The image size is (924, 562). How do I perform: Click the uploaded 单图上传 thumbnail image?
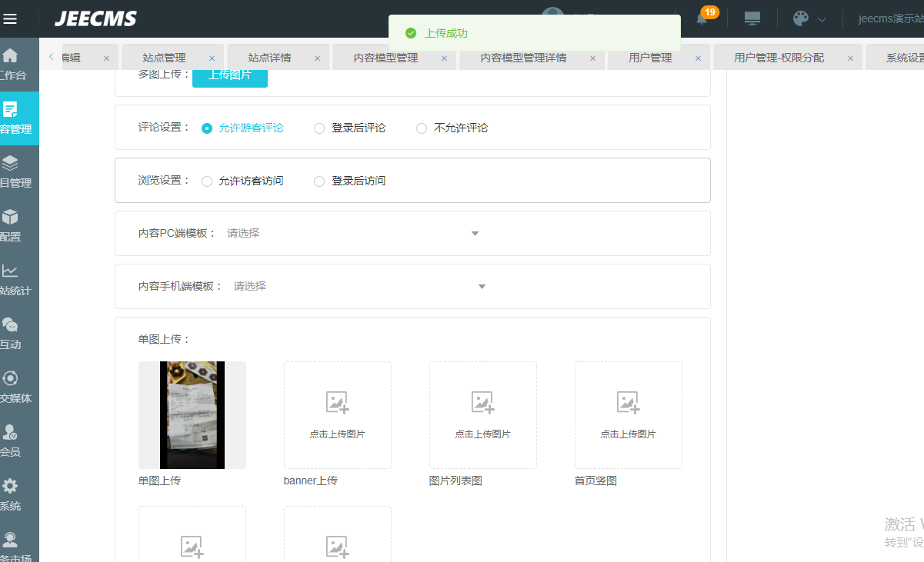(192, 415)
